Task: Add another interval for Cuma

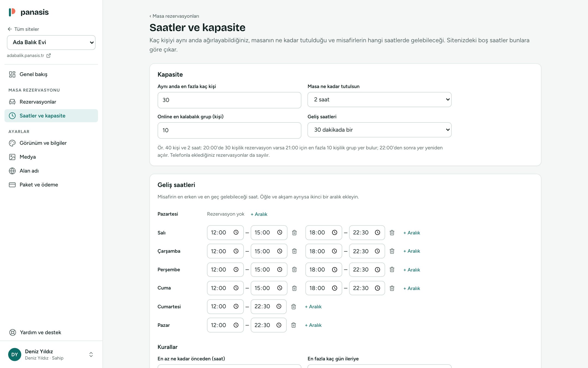Action: click(x=412, y=288)
